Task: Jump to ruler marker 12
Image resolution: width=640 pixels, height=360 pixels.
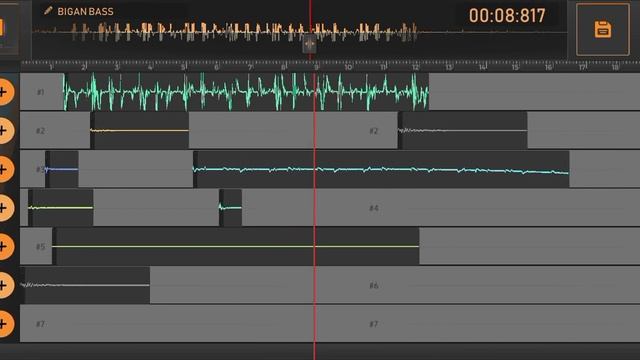Action: coord(415,67)
